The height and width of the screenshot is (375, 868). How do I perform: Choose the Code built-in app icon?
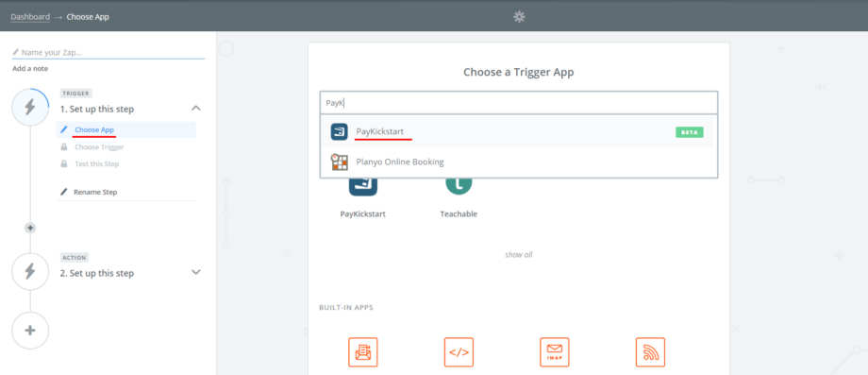[459, 351]
